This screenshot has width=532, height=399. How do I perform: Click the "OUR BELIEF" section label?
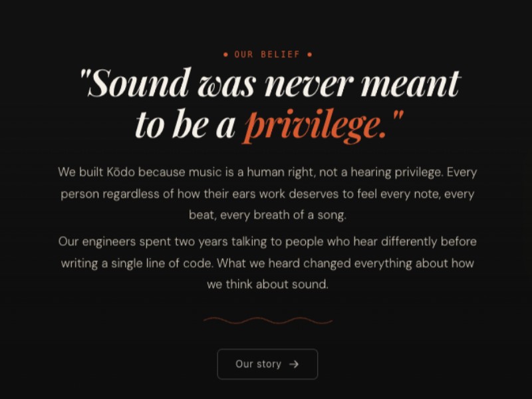(x=267, y=55)
